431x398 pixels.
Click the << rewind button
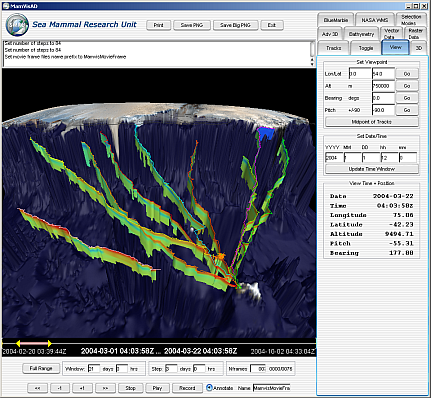38,388
